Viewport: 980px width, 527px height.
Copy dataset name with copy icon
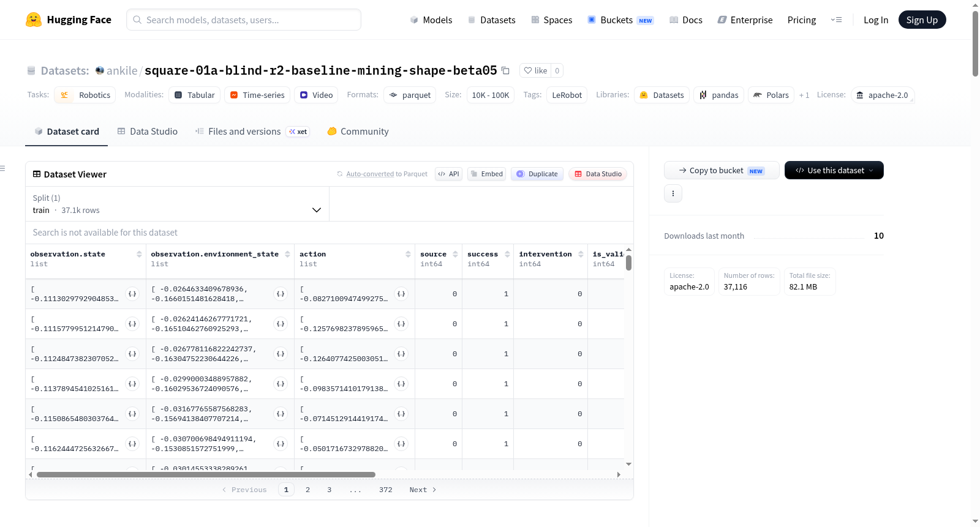[x=505, y=70]
